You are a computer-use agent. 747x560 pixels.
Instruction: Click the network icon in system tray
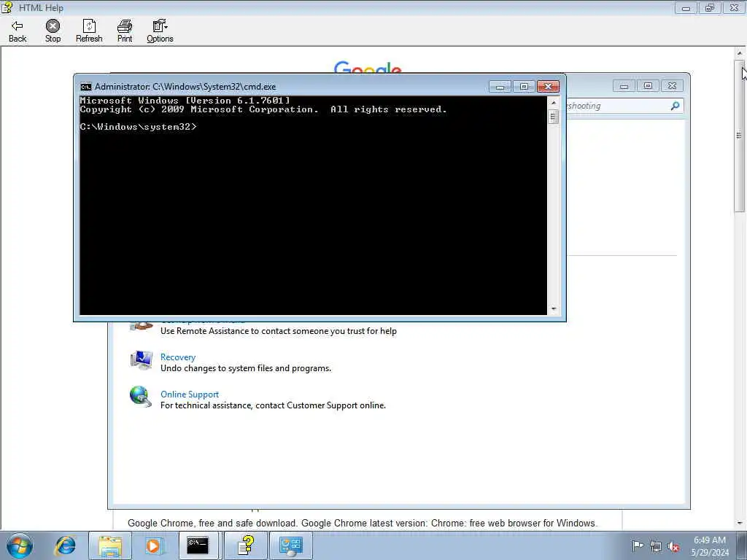[656, 547]
